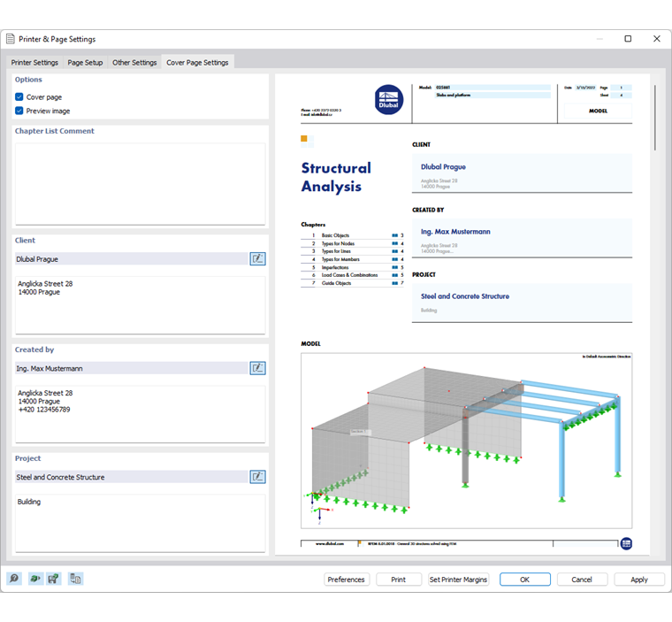The height and width of the screenshot is (622, 672).
Task: Click the preview pane vertical scrollbar
Action: (655, 118)
